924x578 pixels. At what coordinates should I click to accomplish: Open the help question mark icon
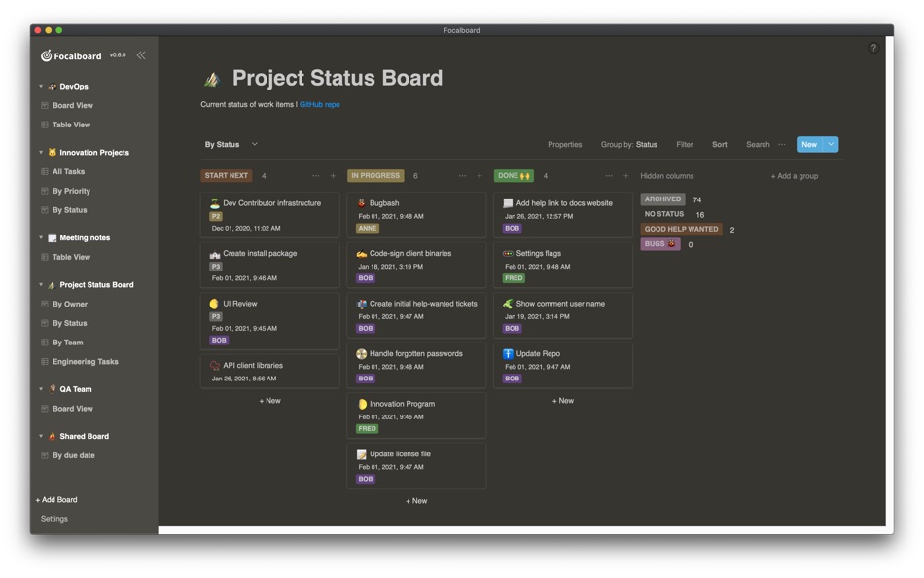tap(872, 46)
